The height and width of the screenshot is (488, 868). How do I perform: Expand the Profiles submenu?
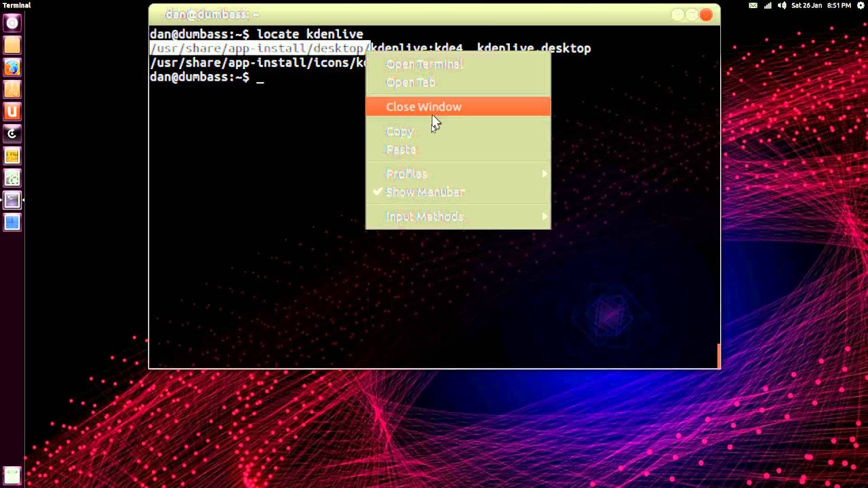tap(458, 174)
